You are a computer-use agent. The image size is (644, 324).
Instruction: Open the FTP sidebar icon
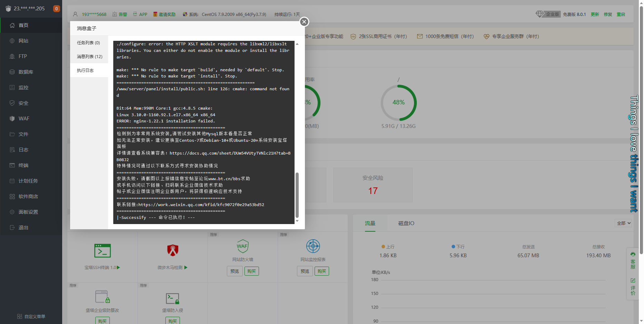[x=12, y=56]
